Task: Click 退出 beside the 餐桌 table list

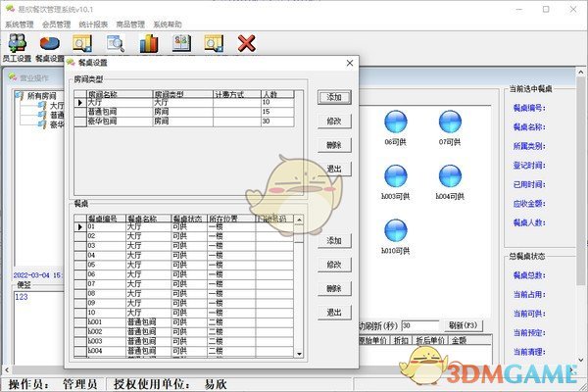Action: pos(334,313)
